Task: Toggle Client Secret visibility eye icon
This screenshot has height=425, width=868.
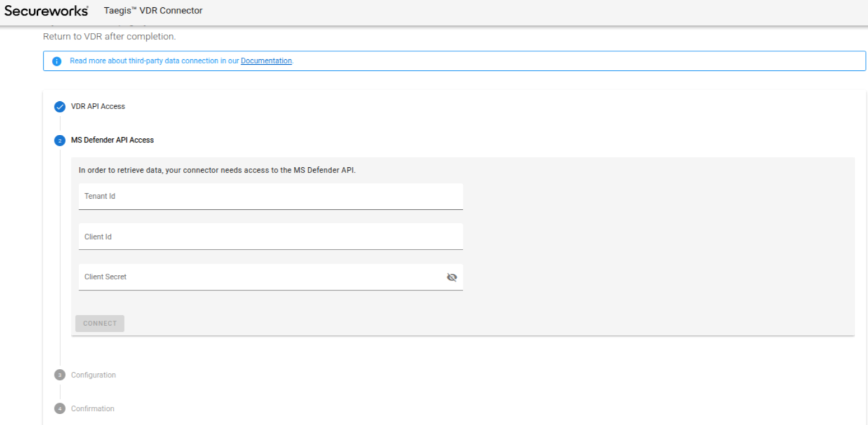Action: coord(452,277)
